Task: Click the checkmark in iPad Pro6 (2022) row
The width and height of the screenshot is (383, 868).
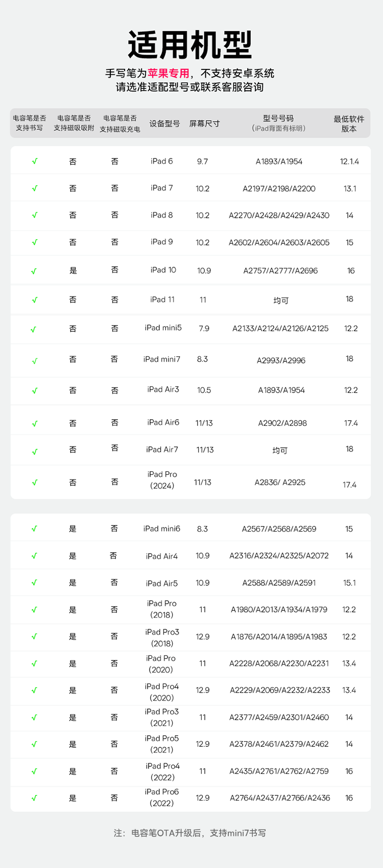Action: coord(34,797)
